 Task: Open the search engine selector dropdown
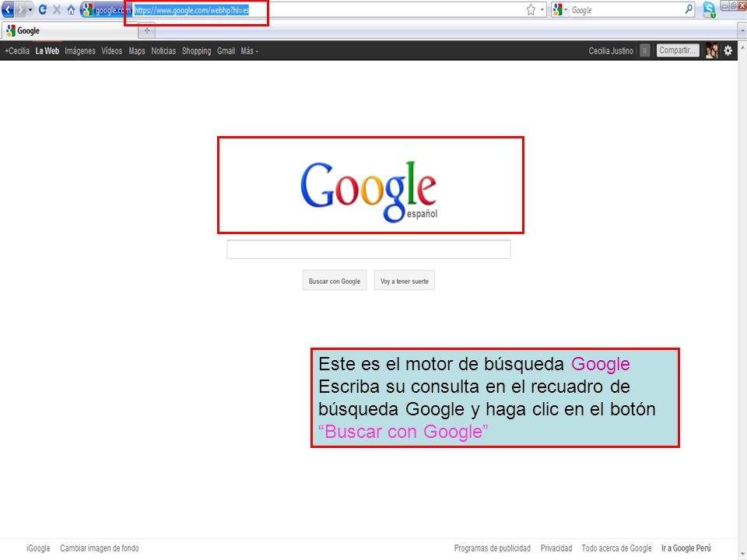tap(560, 10)
